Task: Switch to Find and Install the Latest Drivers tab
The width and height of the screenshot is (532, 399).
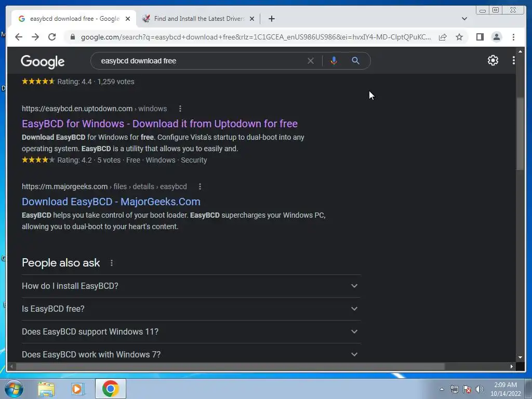Action: point(198,19)
